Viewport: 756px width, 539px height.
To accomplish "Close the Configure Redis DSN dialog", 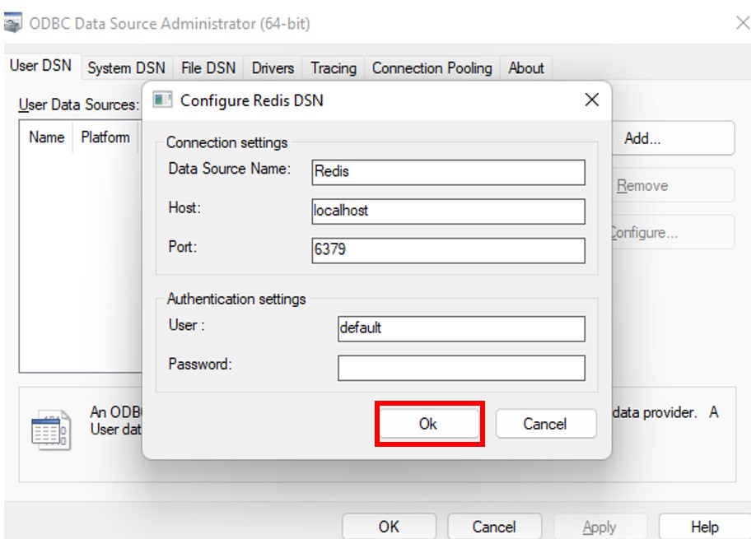I will point(591,100).
